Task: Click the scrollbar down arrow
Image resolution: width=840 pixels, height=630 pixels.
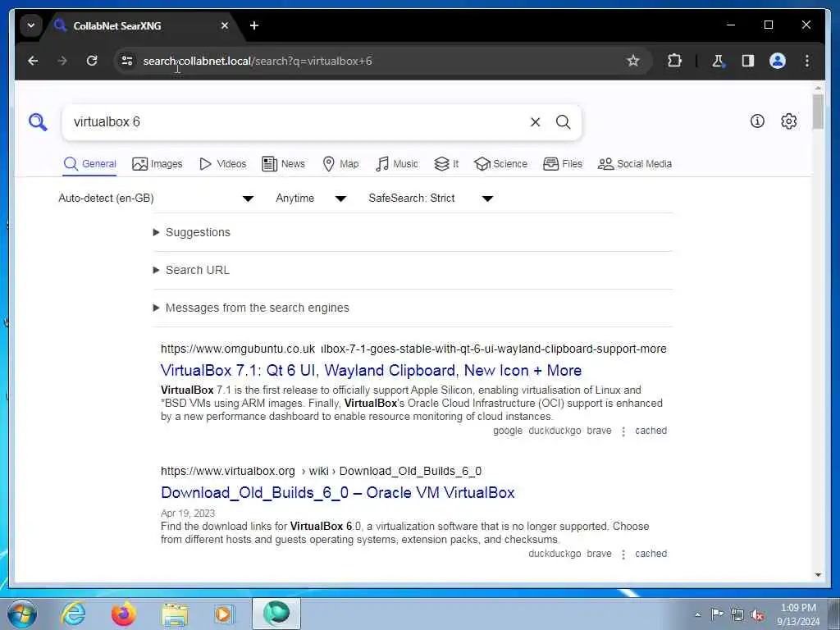Action: [x=818, y=575]
